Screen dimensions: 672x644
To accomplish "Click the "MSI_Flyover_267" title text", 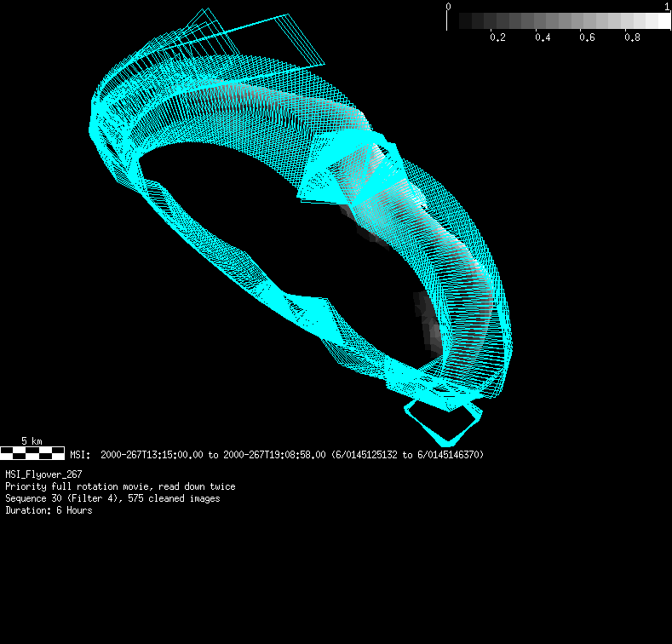I will click(43, 474).
